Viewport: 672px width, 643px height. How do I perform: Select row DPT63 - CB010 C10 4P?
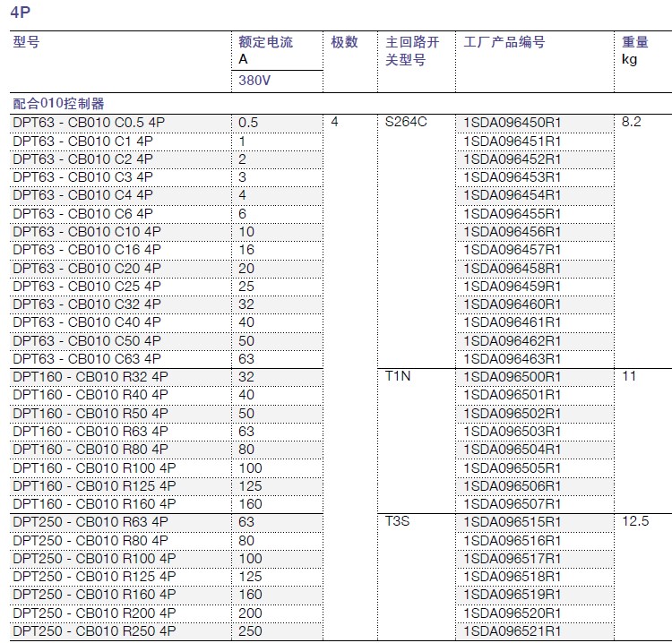pos(340,232)
